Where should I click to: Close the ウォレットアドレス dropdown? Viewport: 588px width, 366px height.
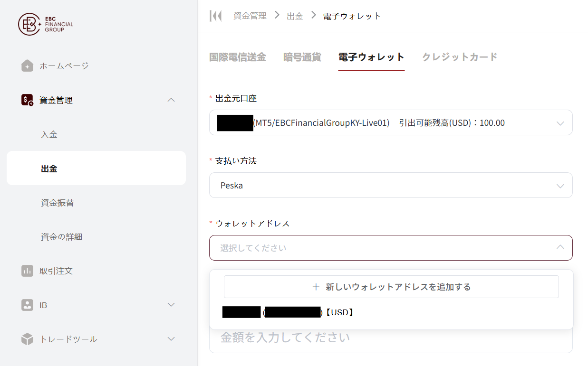(x=560, y=247)
